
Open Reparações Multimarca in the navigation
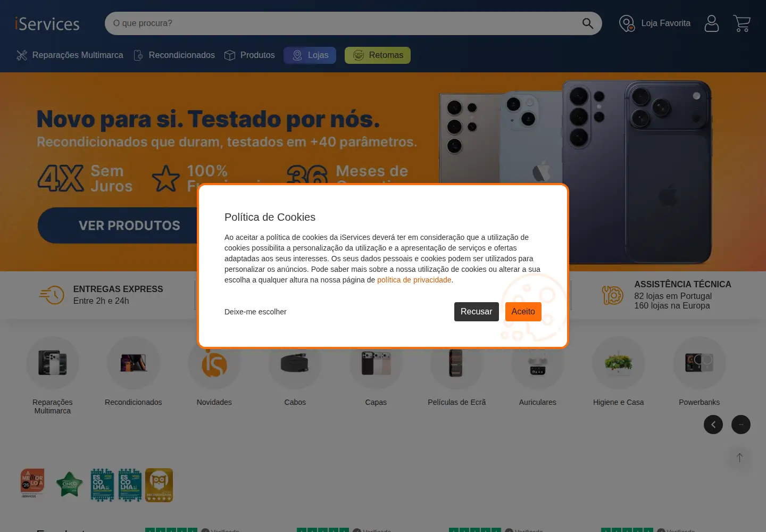click(70, 55)
